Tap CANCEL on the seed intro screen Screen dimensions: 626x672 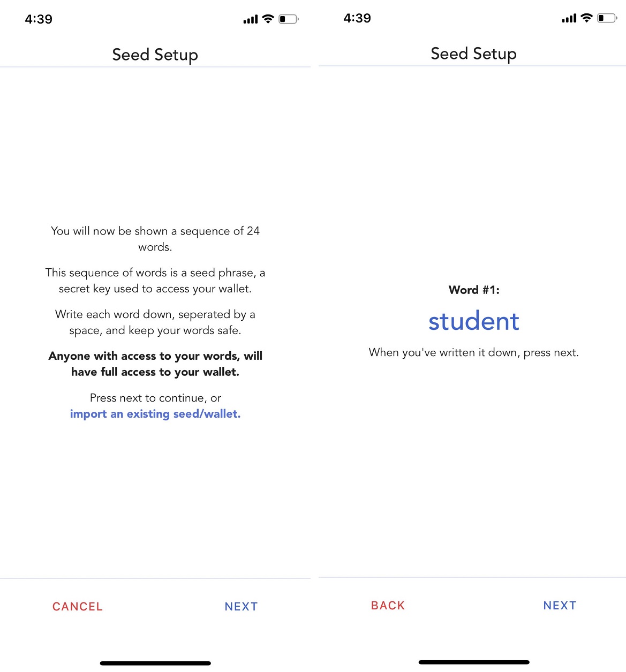tap(78, 607)
